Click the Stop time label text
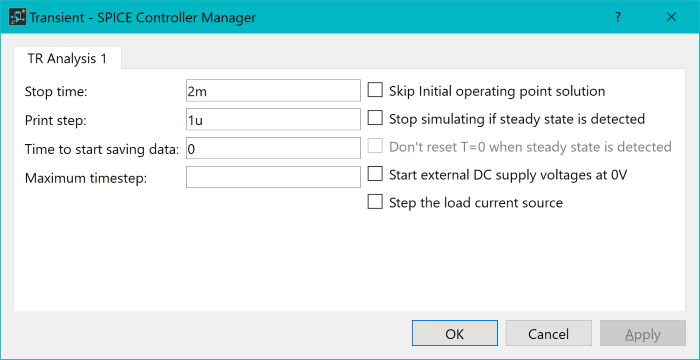700x360 pixels. [x=56, y=92]
